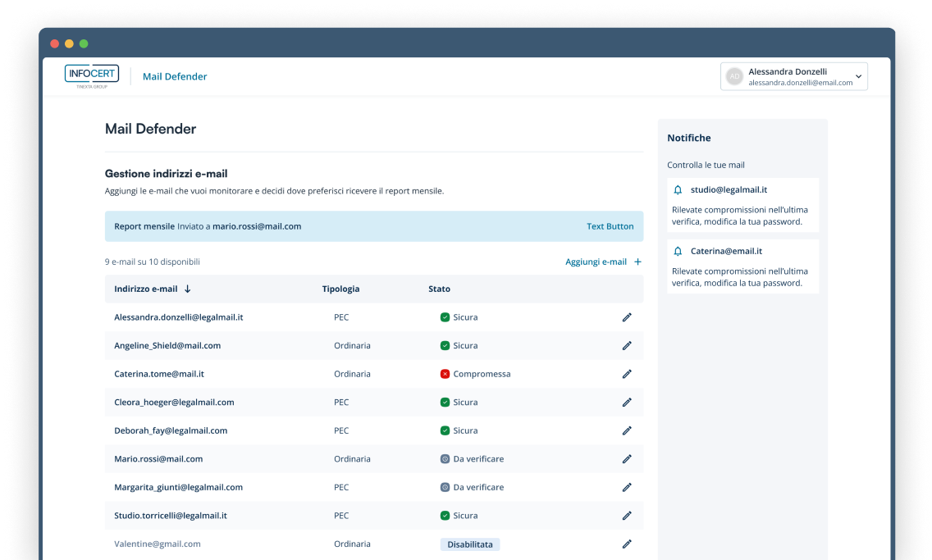Select Angeline_Shield@mail.com address

(167, 346)
